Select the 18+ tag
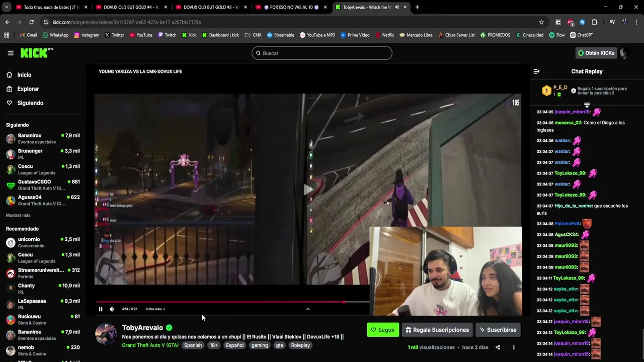 pyautogui.click(x=214, y=345)
